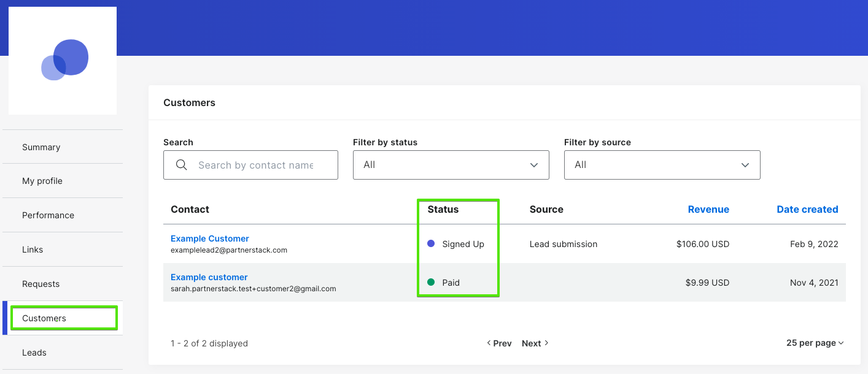The height and width of the screenshot is (374, 868).
Task: Click the Customers panel heading
Action: point(189,102)
